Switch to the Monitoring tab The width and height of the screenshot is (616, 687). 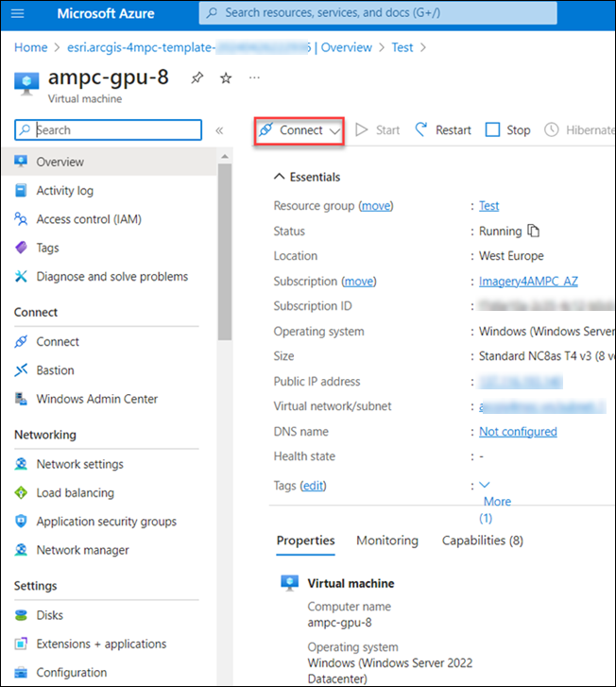coord(386,541)
